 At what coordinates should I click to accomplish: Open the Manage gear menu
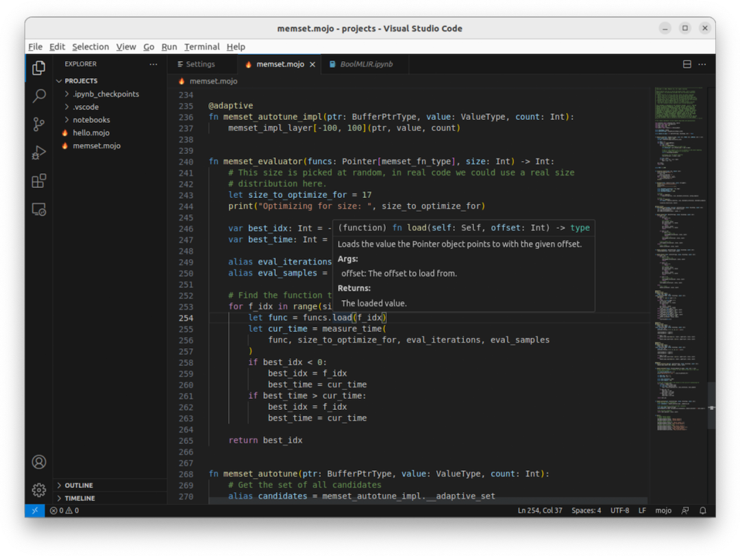tap(39, 490)
